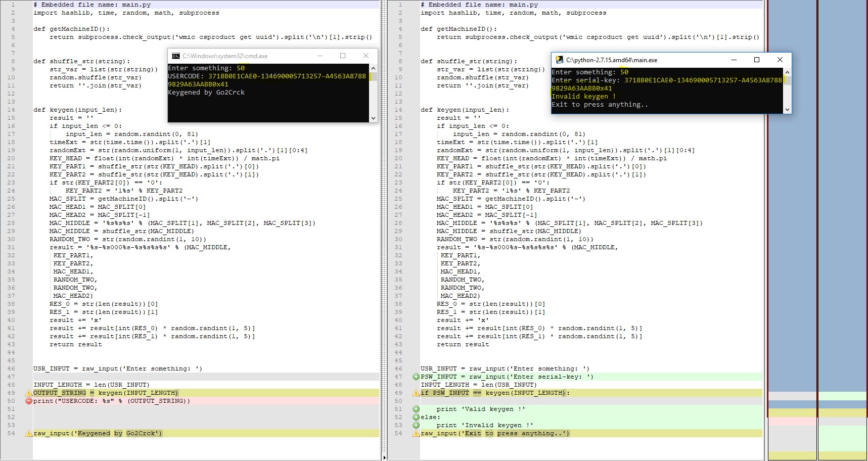Viewport: 868px width, 461px height.
Task: Click the main.exe console scrollbar up arrow
Action: [787, 72]
